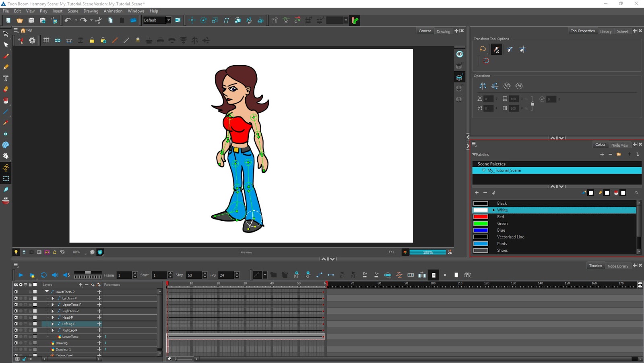Select the Text tool
The height and width of the screenshot is (363, 644).
(6, 78)
